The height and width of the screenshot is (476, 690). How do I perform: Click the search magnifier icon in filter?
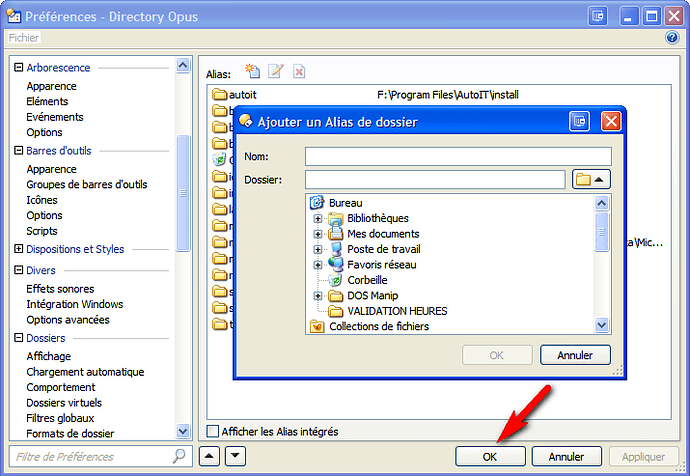(179, 456)
